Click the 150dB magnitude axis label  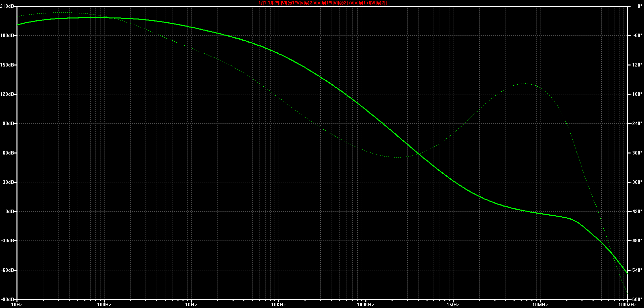pos(7,65)
